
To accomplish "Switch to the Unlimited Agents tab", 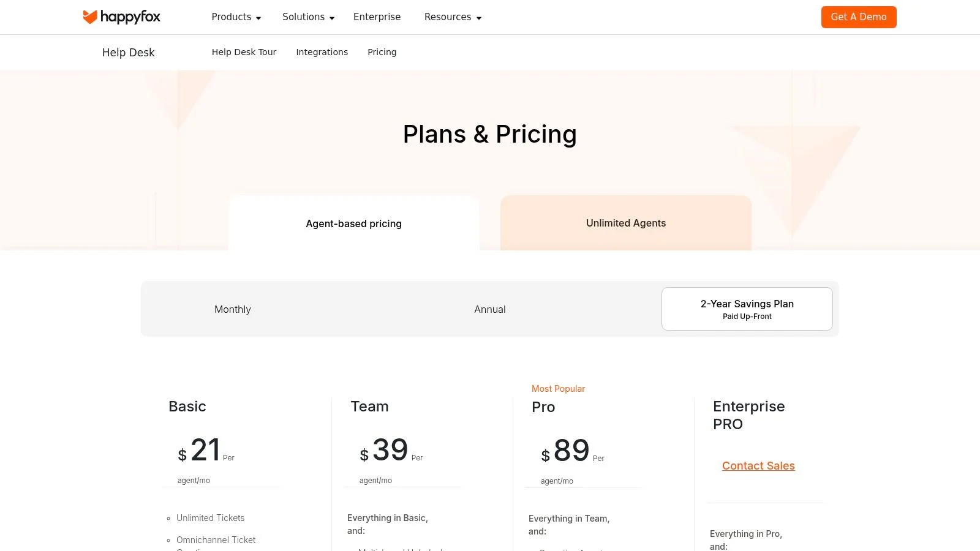I will tap(625, 223).
